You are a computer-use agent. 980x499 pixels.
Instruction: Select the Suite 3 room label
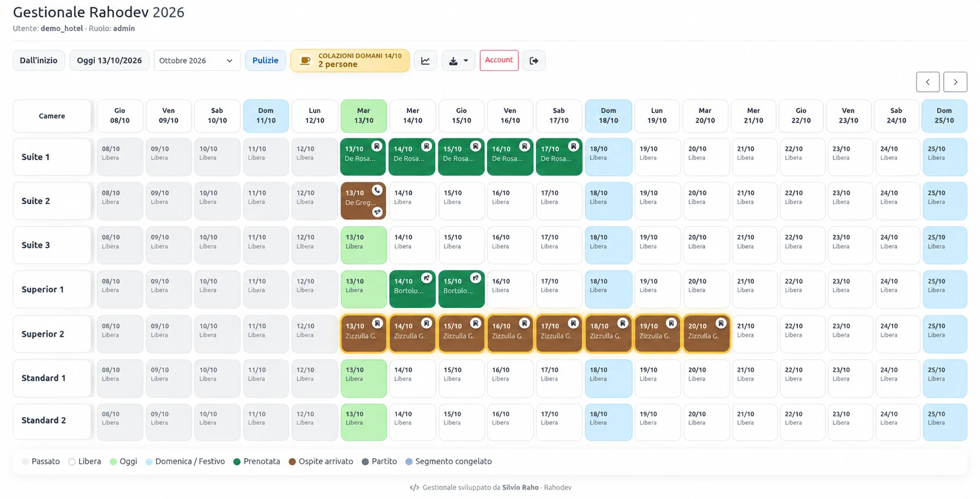[52, 245]
